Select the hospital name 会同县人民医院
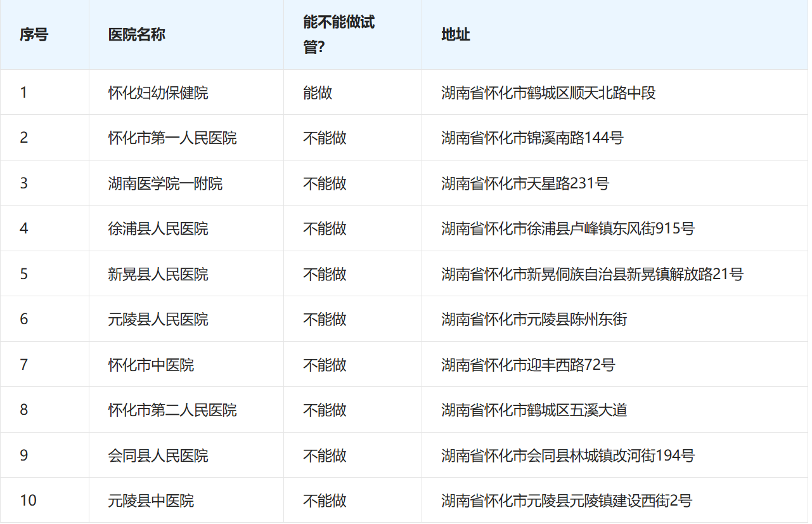The height and width of the screenshot is (524, 812). [x=158, y=455]
